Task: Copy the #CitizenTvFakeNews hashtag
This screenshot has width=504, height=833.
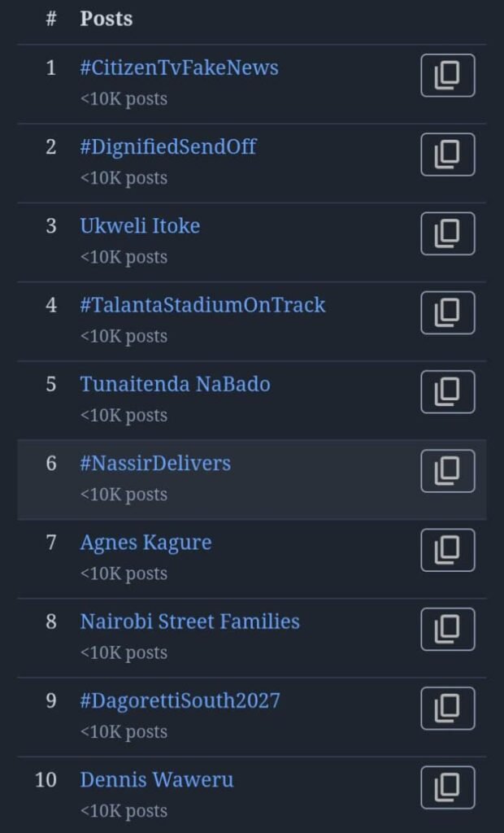Action: point(447,76)
